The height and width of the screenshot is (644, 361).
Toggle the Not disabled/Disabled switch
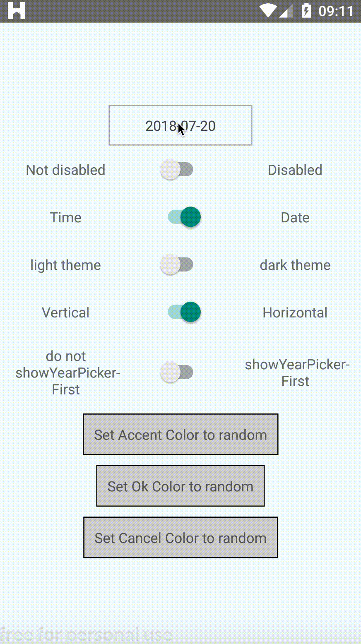coord(177,170)
